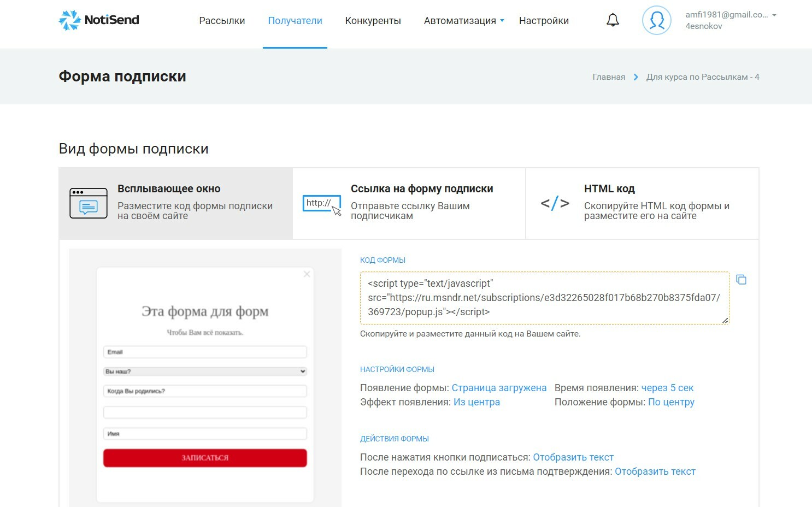Click 'Скопируйте и разместите данный код' hint
This screenshot has height=507, width=812.
click(470, 334)
